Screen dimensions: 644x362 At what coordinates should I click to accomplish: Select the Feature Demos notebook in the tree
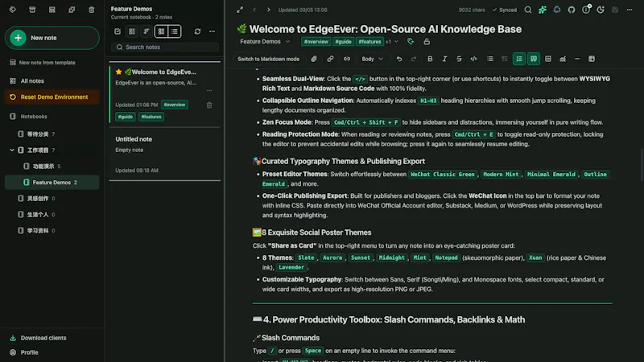pos(52,183)
